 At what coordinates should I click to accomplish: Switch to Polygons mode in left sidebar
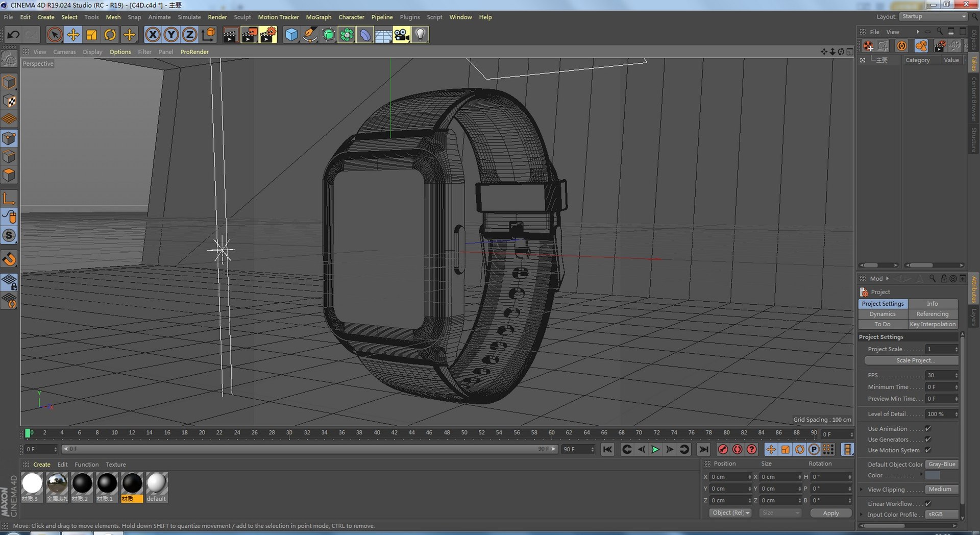(9, 175)
